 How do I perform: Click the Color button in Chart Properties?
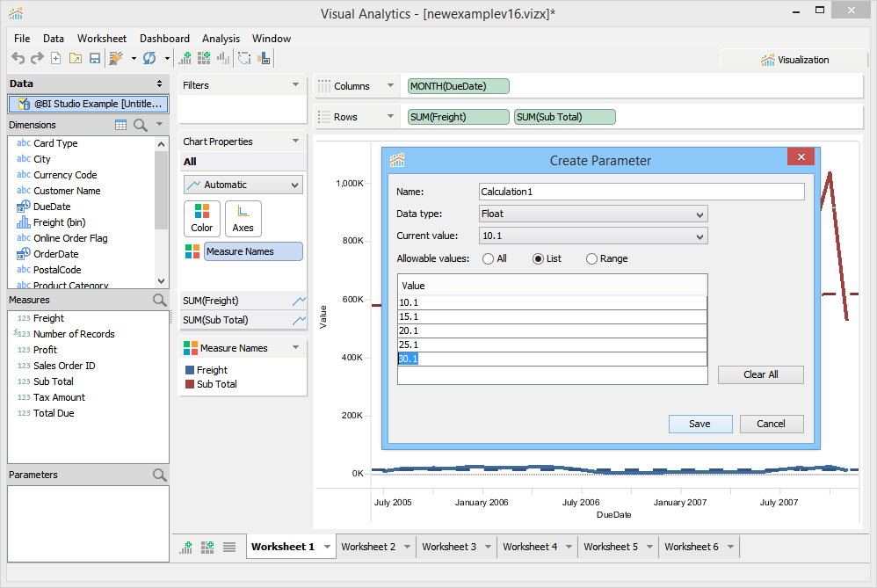point(202,218)
